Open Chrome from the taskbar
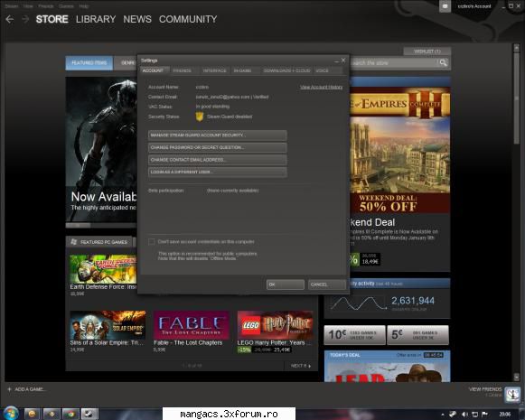This screenshot has width=525, height=420. 70,414
